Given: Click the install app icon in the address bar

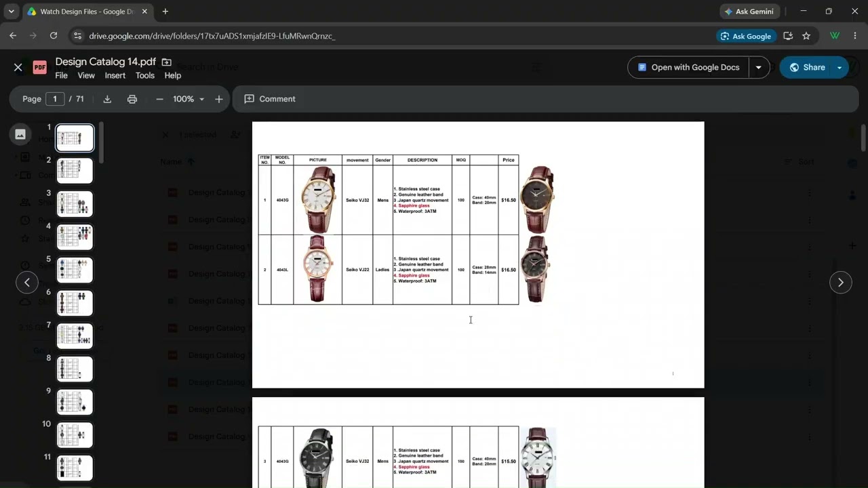Looking at the screenshot, I should (788, 36).
